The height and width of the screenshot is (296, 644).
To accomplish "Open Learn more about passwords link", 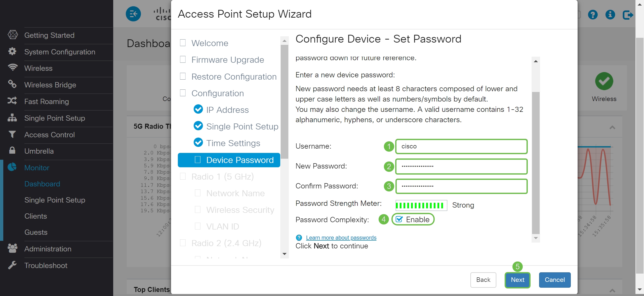I will pyautogui.click(x=341, y=238).
